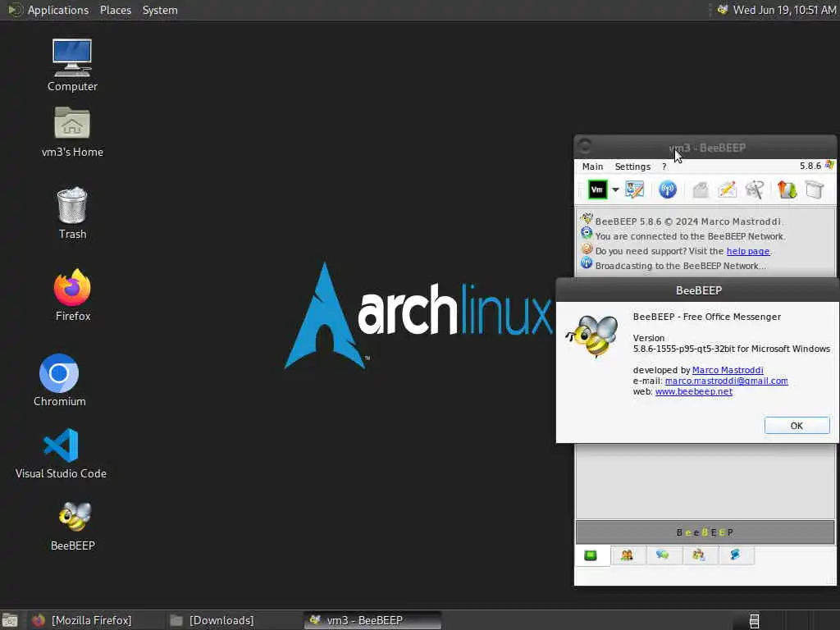Image resolution: width=840 pixels, height=630 pixels.
Task: Open vm3's Home folder icon
Action: tap(72, 132)
